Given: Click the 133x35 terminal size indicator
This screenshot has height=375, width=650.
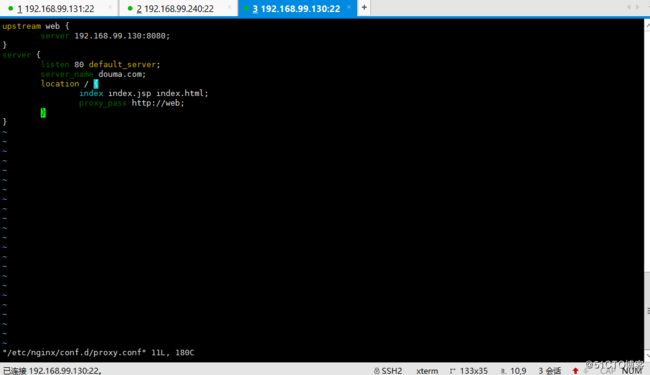Looking at the screenshot, I should pyautogui.click(x=469, y=370).
